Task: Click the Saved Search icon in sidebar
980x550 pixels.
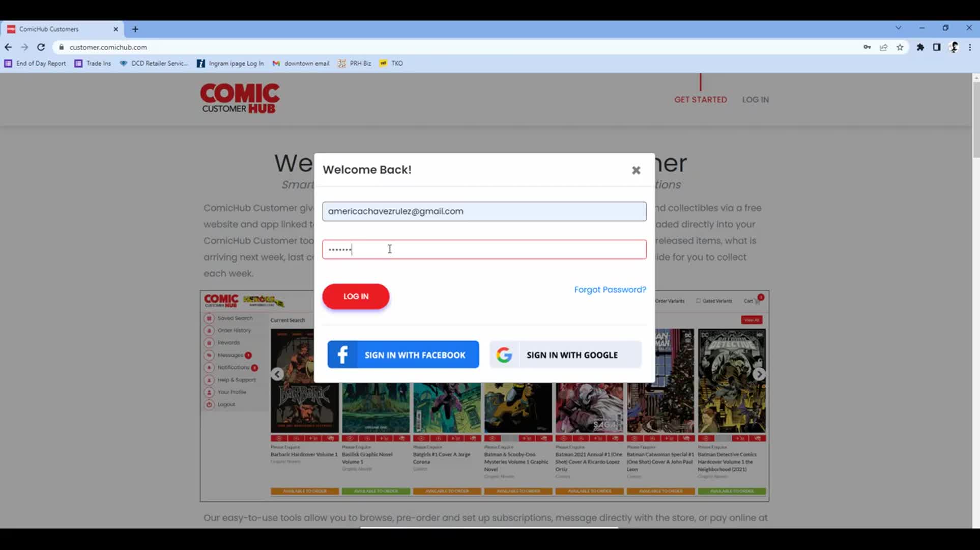Action: click(x=209, y=318)
